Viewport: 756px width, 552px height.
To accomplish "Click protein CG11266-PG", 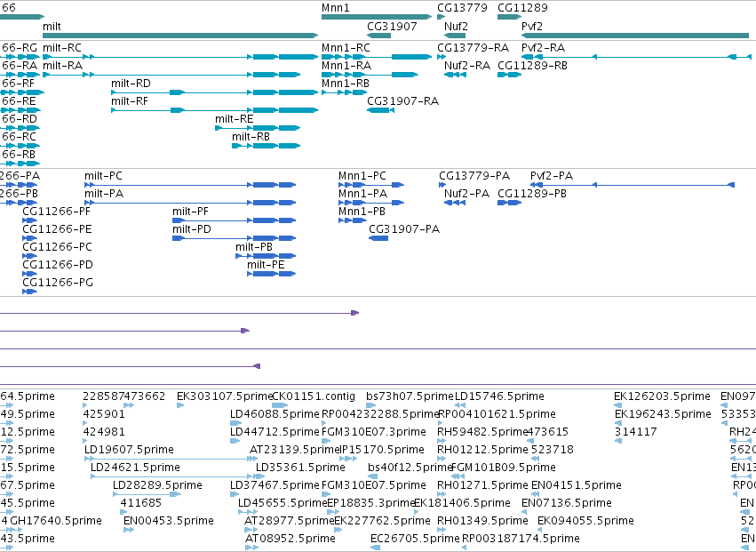I will (58, 284).
